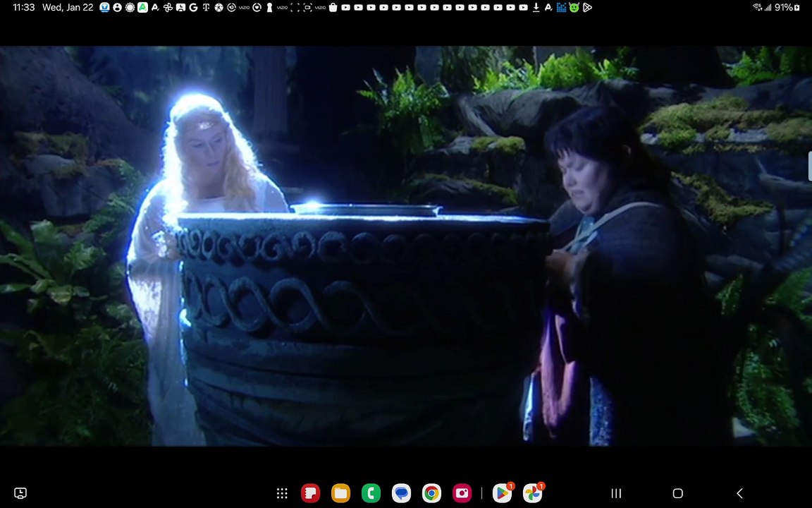Image resolution: width=812 pixels, height=508 pixels.
Task: Tap the Google G notification icon
Action: pyautogui.click(x=193, y=7)
